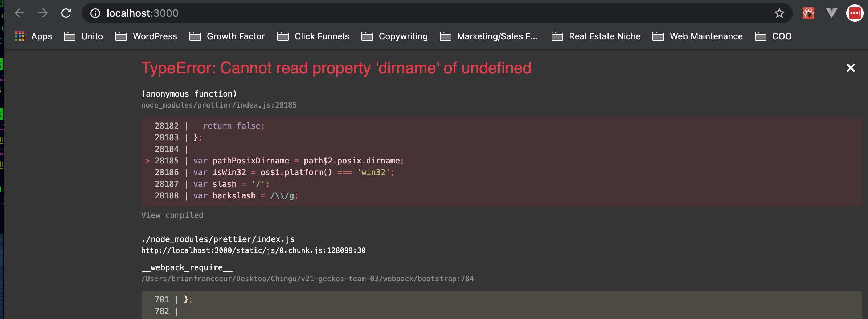Open the React Developer Tools extension

pyautogui.click(x=808, y=13)
